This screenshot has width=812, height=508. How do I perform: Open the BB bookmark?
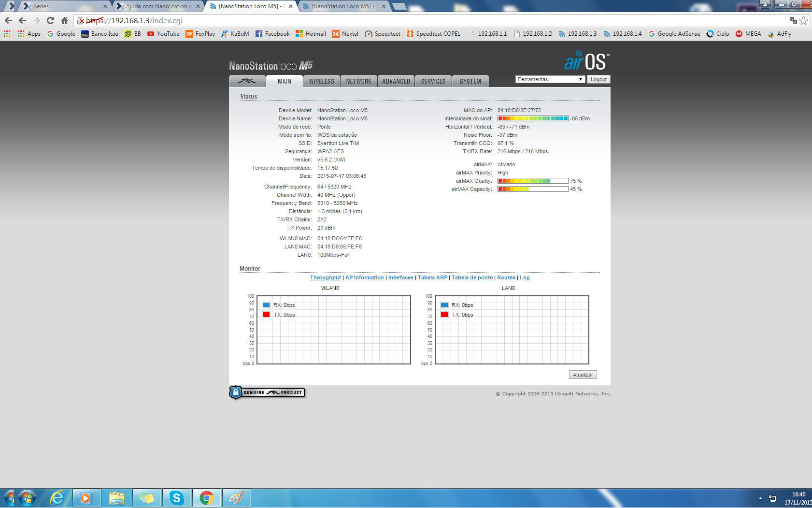(133, 34)
